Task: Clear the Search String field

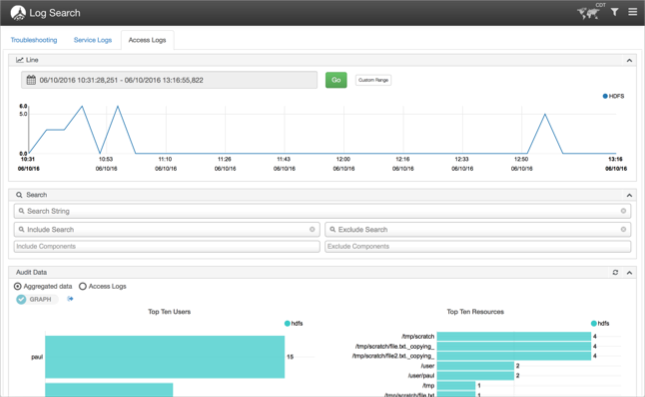Action: (x=623, y=211)
